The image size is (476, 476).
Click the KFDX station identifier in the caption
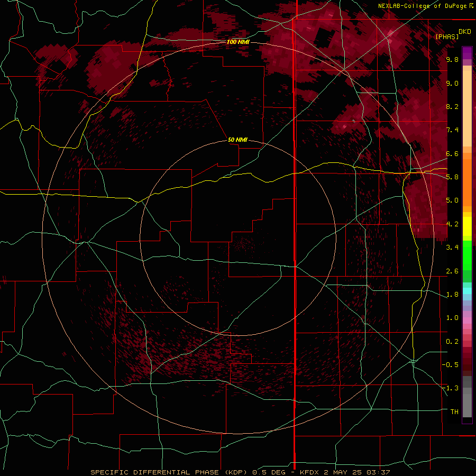coord(309,472)
